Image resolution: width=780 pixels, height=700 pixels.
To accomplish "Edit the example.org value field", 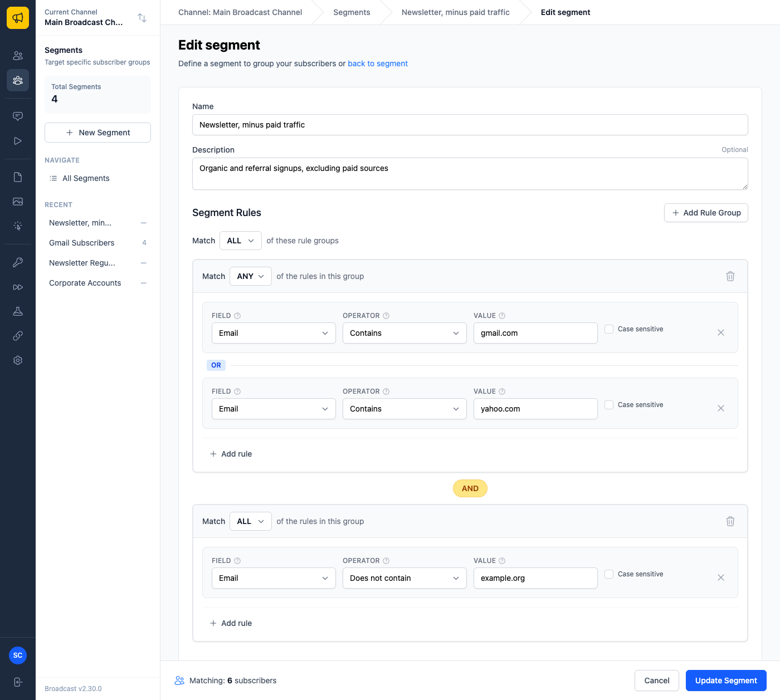I will click(535, 578).
